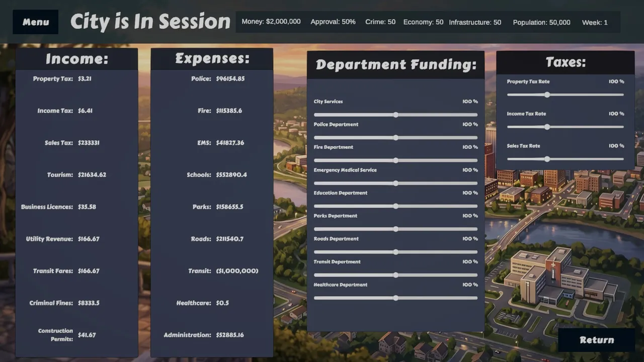Open the Menu button
This screenshot has width=644, height=362.
tap(35, 22)
